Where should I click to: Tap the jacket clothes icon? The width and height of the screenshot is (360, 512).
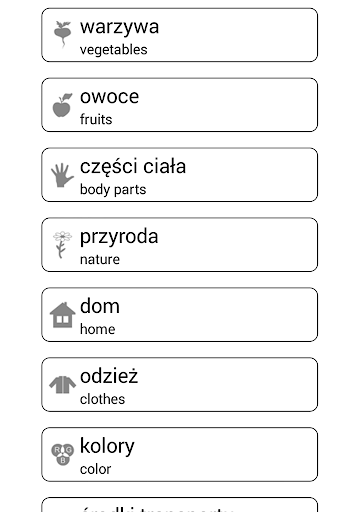62,385
